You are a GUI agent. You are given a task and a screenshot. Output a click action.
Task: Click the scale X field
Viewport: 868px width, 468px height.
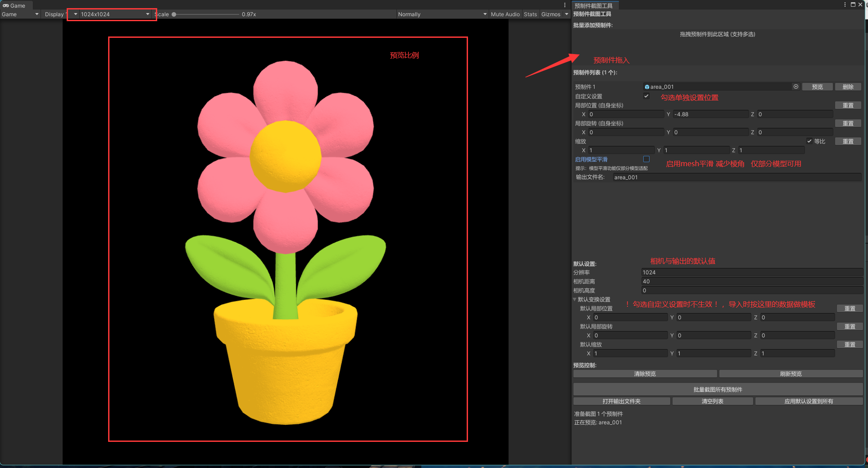[x=621, y=150]
